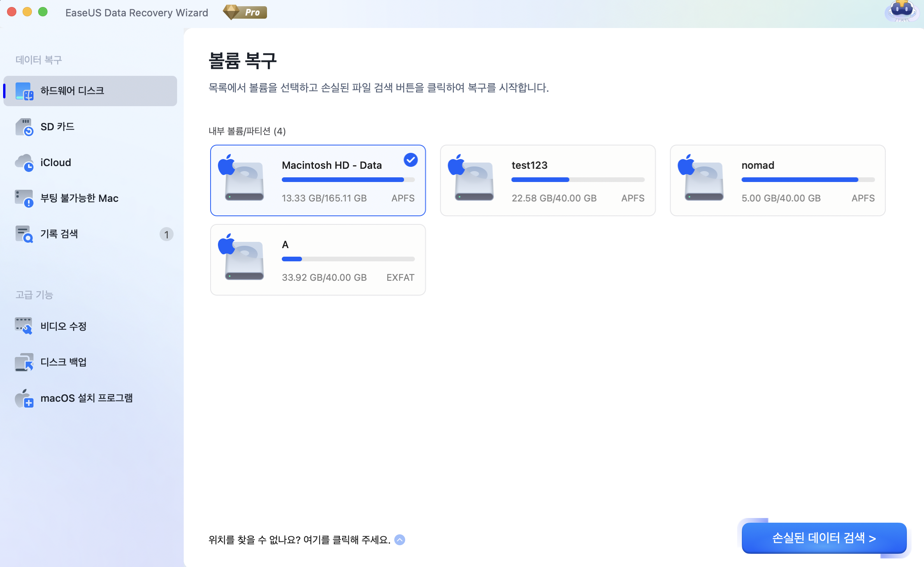
Task: Open the 디스크 백업 feature
Action: point(24,362)
